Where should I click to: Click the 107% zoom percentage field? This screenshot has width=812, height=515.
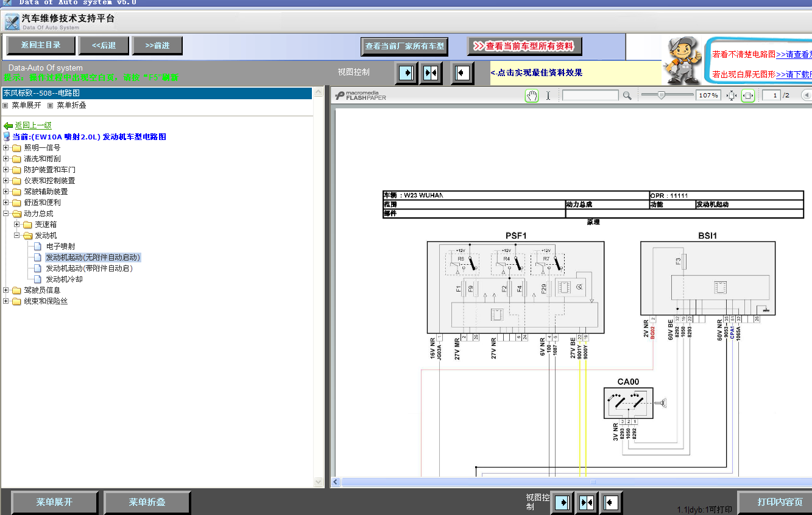(708, 96)
